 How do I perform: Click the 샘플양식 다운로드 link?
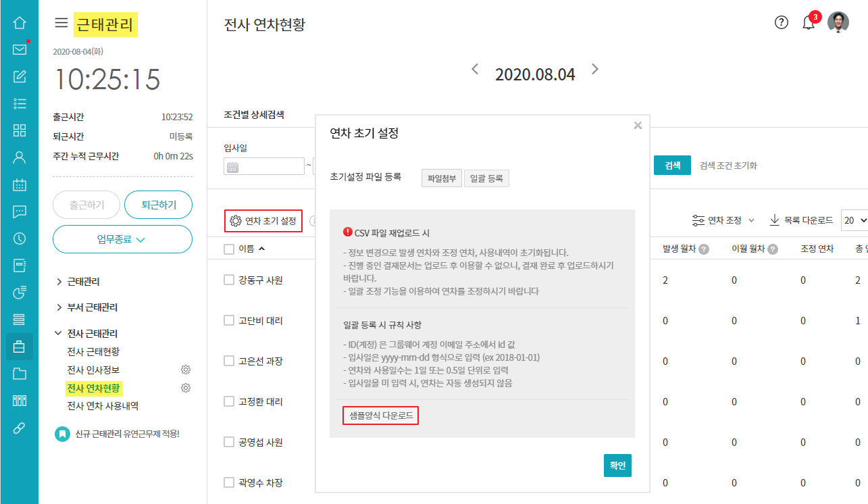[x=381, y=415]
